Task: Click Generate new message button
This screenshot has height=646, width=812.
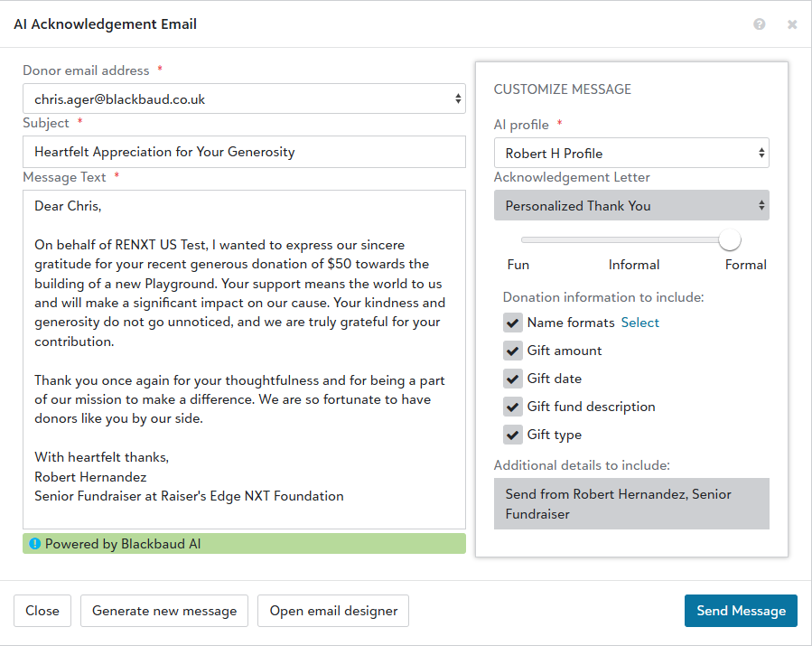Action: click(x=164, y=611)
